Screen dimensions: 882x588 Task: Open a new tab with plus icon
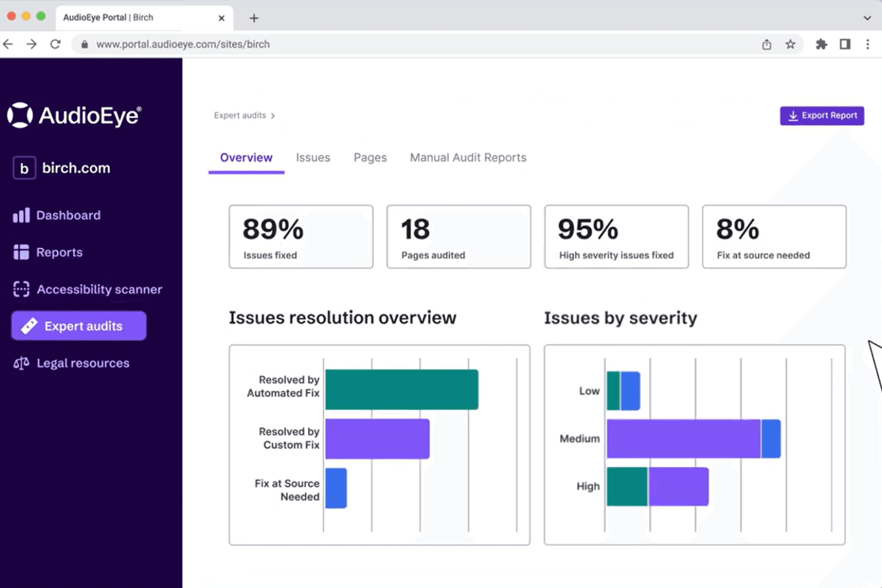click(254, 18)
